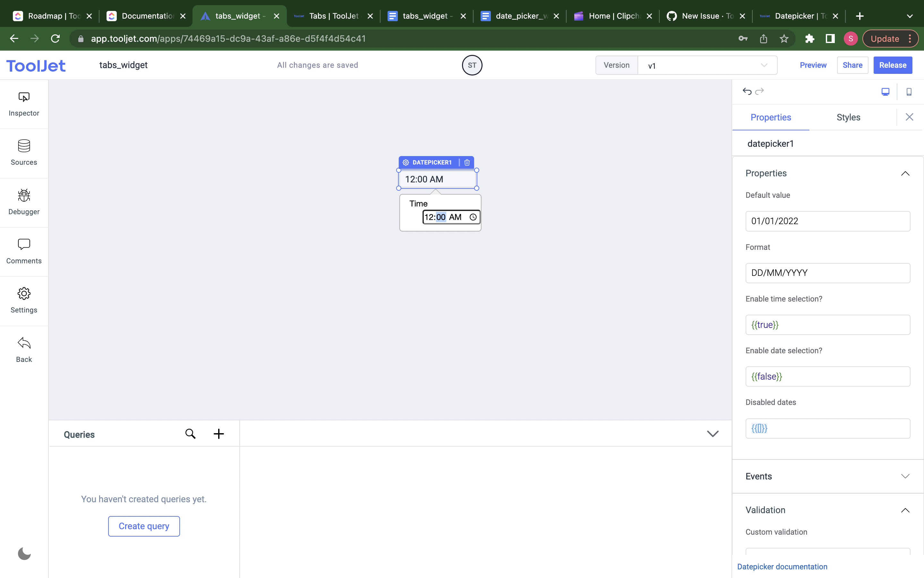This screenshot has width=924, height=578.
Task: Undo the last change
Action: click(747, 92)
